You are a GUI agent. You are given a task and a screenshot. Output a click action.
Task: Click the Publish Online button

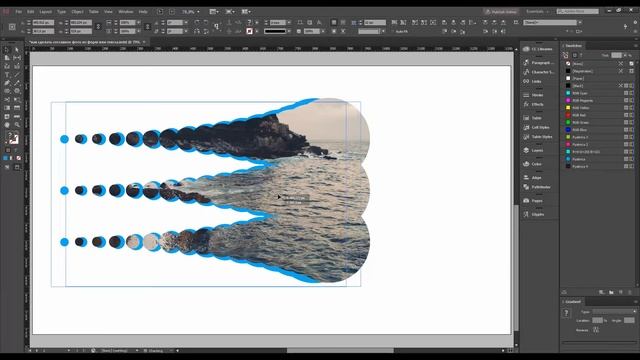point(501,11)
